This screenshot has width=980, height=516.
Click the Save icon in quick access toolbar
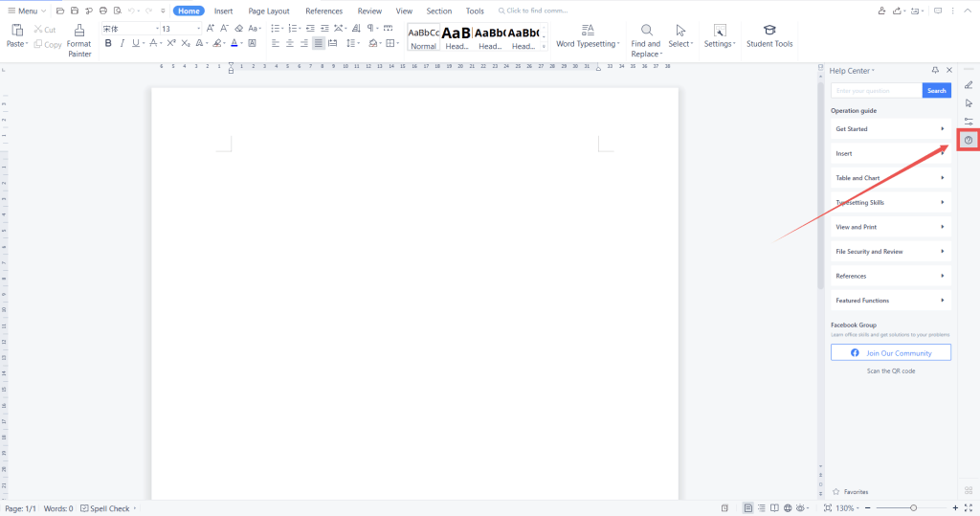pyautogui.click(x=75, y=11)
